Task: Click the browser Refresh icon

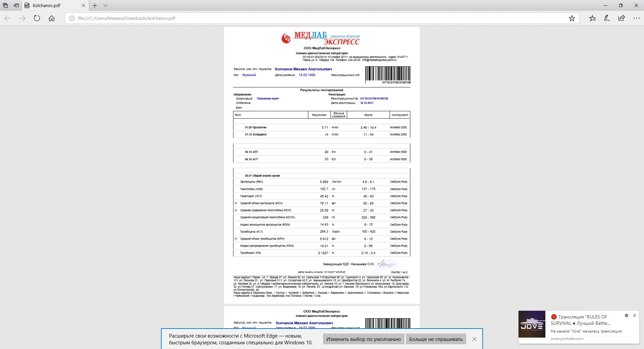Action: 37,18
